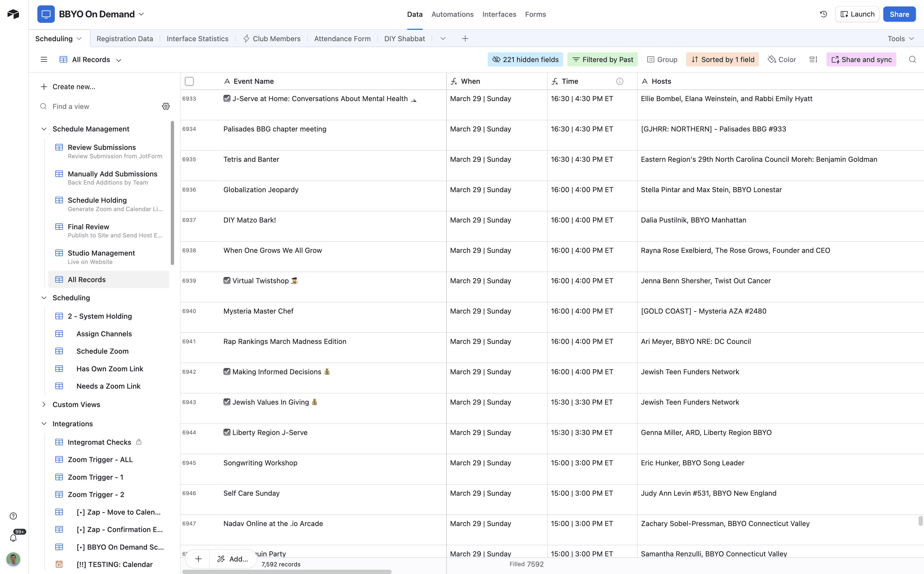Collapse the Integrations section
The width and height of the screenshot is (924, 574).
click(44, 424)
